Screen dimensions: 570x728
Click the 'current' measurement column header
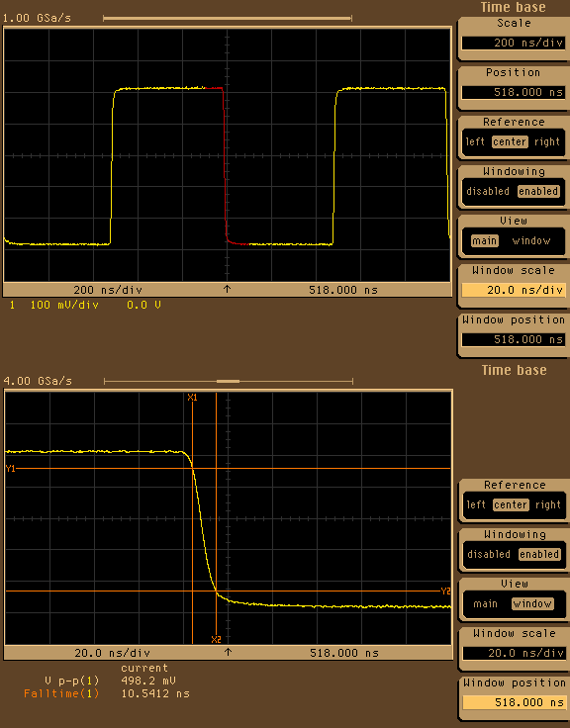[144, 668]
